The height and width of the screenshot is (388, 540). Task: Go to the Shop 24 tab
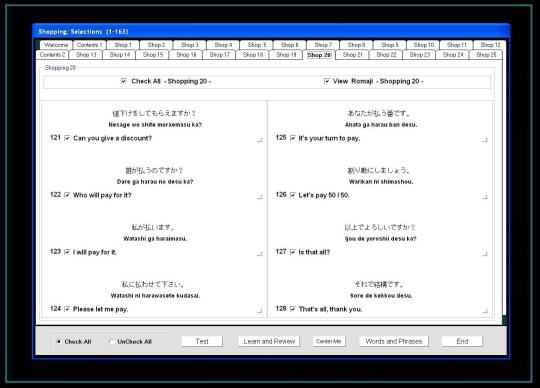(x=453, y=55)
